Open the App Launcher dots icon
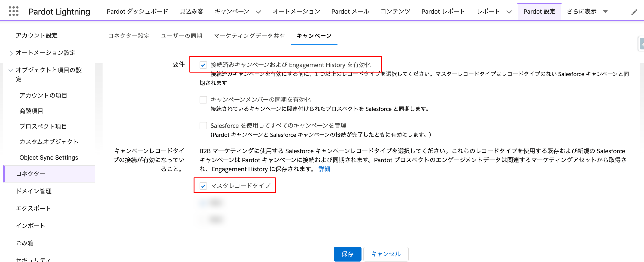Screen dimensions: 644x262 [x=13, y=11]
